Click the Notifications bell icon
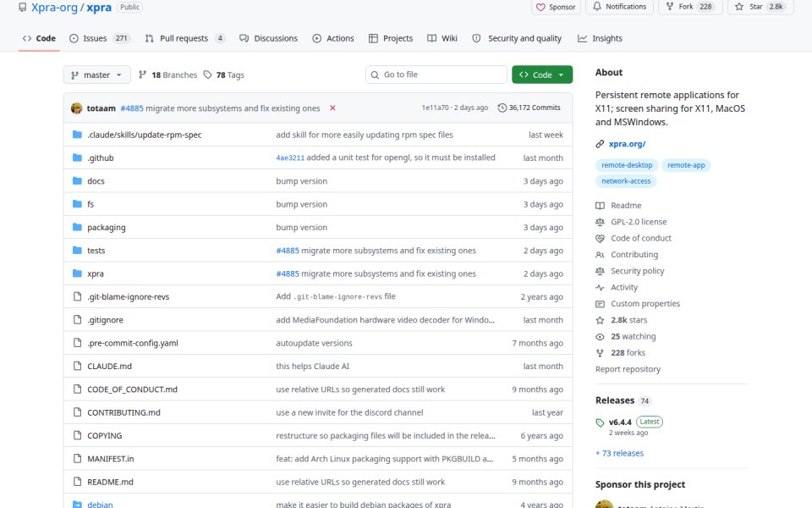 pos(597,7)
